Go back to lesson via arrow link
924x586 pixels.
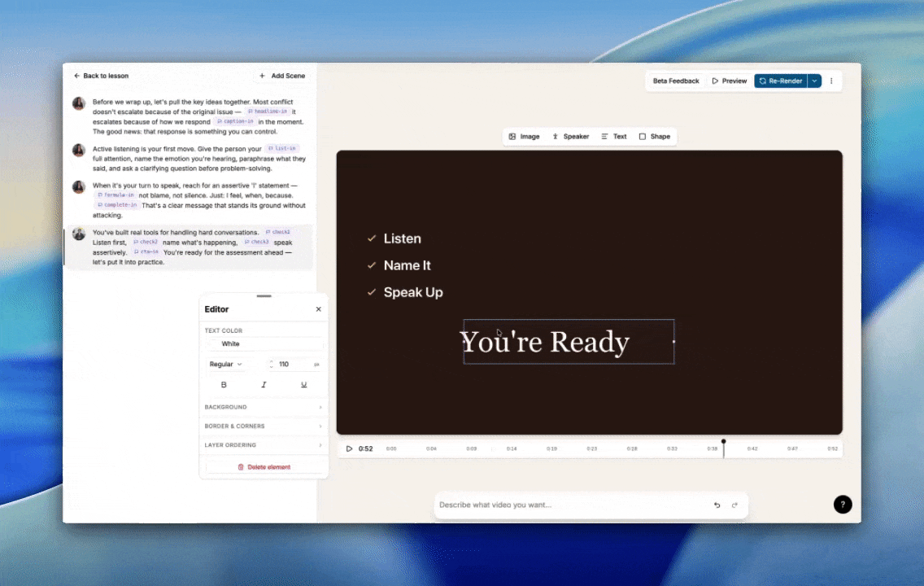click(x=101, y=76)
